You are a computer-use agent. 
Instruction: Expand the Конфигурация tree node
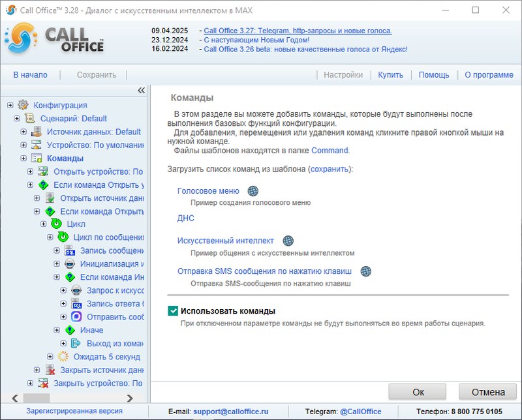click(10, 105)
